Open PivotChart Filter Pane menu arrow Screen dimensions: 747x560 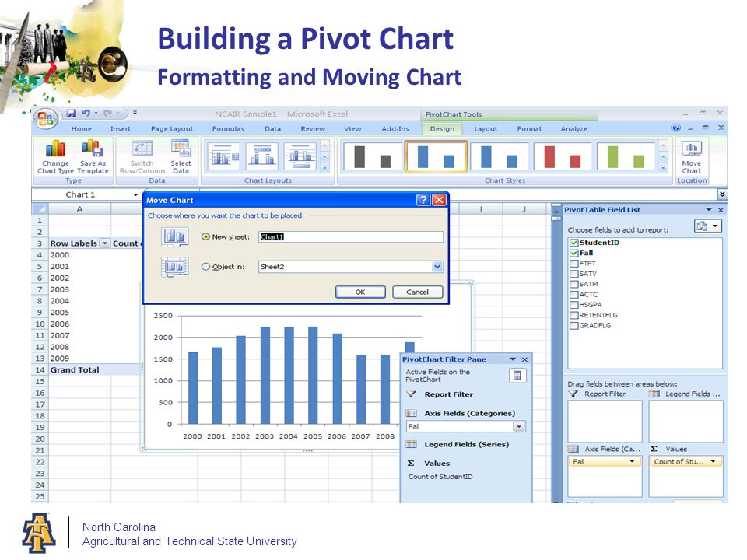coord(513,359)
